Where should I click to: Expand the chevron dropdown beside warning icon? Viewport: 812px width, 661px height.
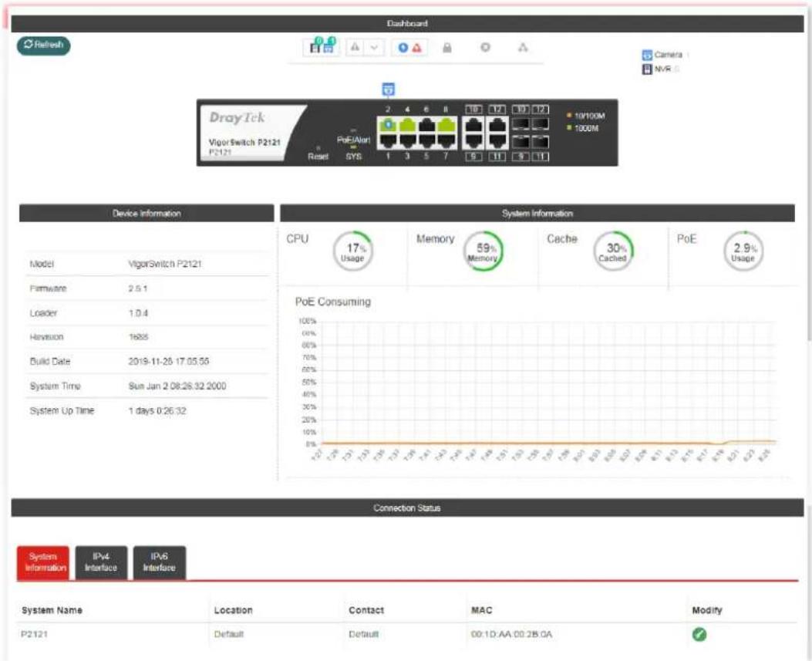[x=374, y=48]
